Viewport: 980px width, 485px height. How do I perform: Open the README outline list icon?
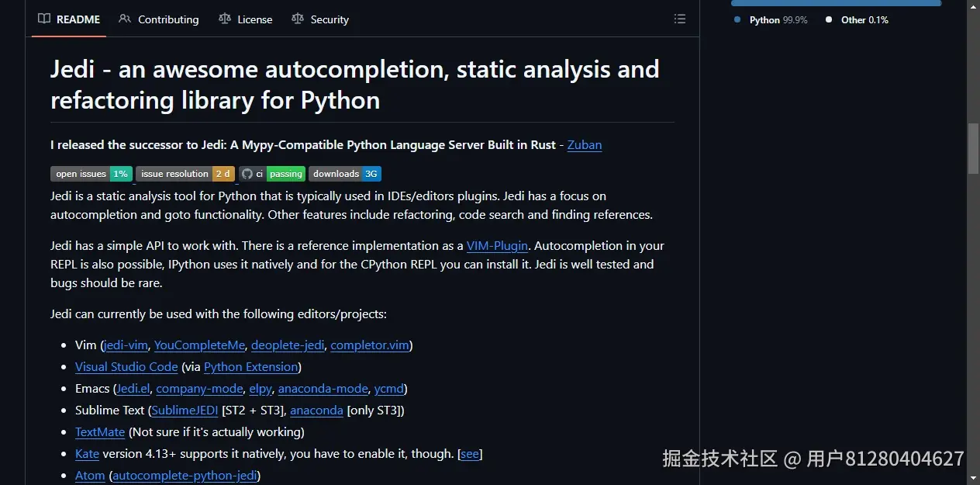(680, 19)
